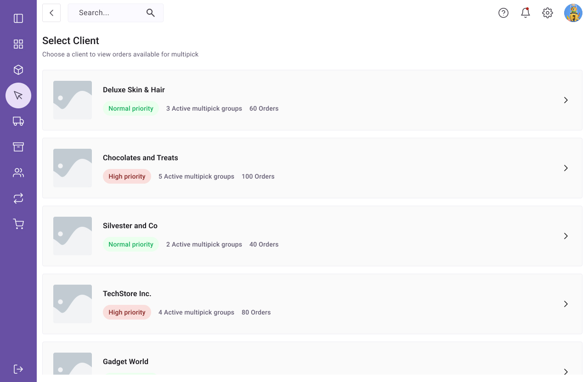This screenshot has width=588, height=382.
Task: Open the notifications bell
Action: (526, 13)
